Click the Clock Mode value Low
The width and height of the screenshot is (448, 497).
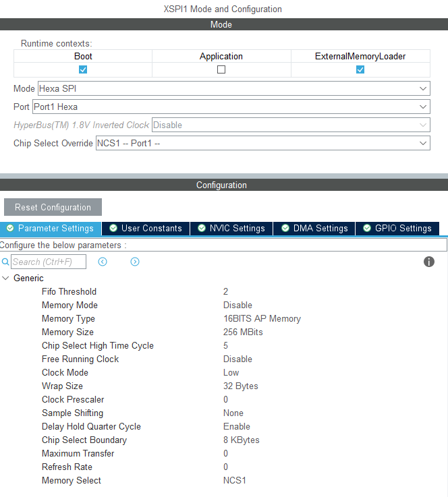tap(231, 373)
